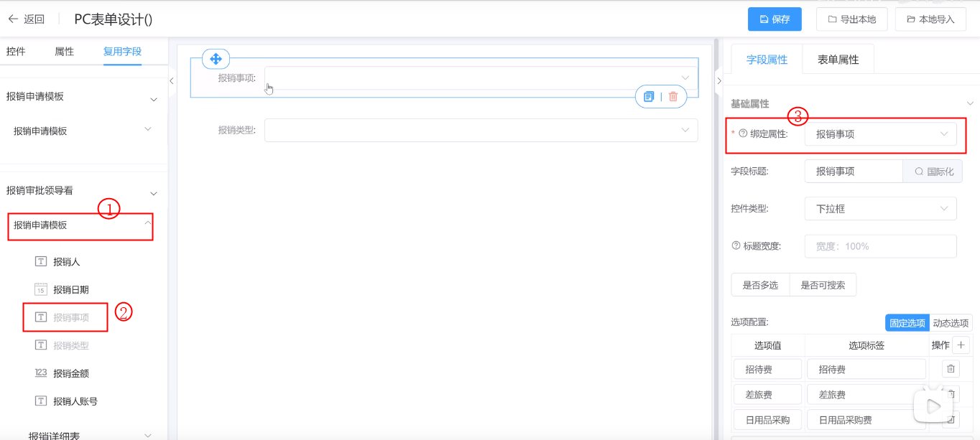Collapse the 基础属性 section chevron
Image resolution: width=980 pixels, height=440 pixels.
(969, 104)
